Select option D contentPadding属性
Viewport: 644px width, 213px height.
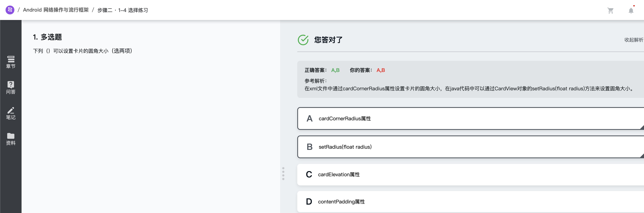[470, 201]
